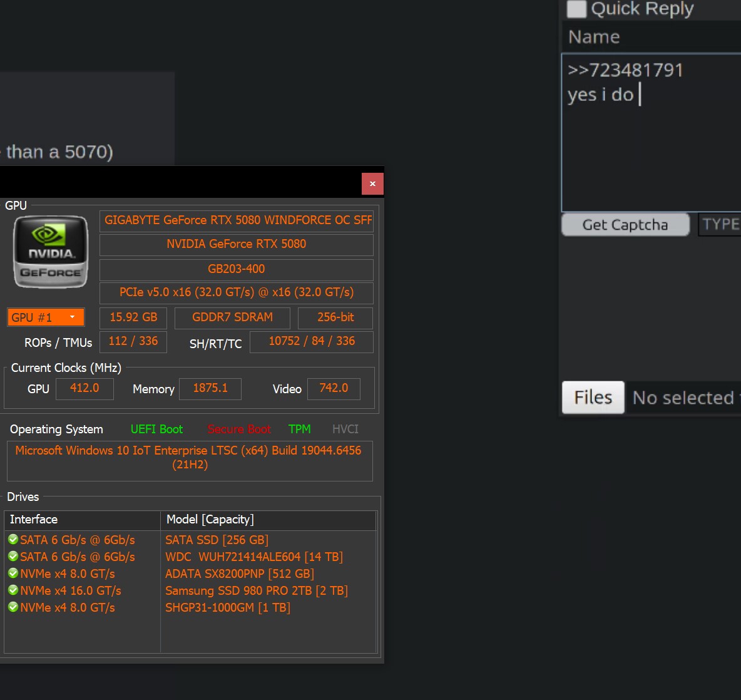Screen dimensions: 741x700
Task: Select the WDC WUH721414ALE604 [14 TB] drive
Action: pos(254,557)
